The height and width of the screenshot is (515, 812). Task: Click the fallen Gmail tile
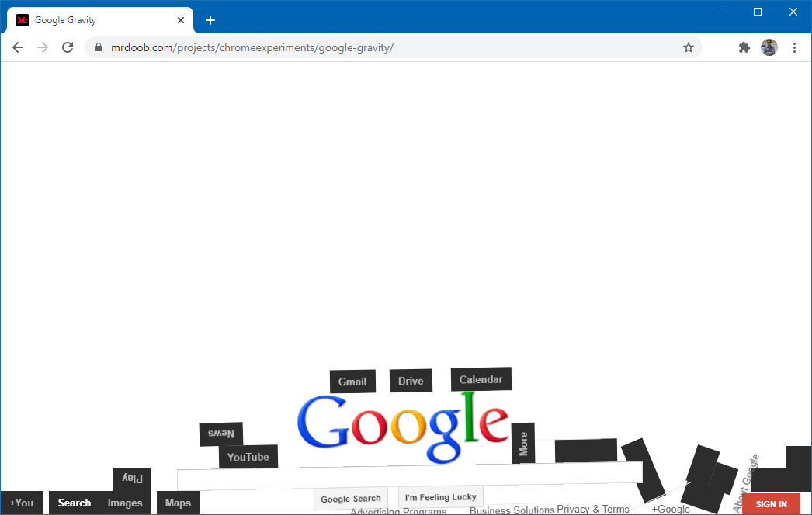pos(352,381)
